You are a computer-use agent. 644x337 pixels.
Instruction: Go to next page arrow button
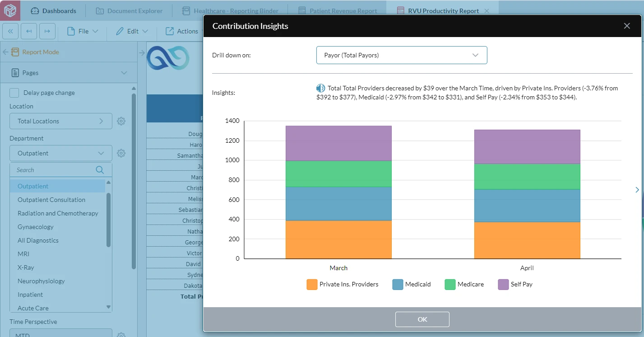click(47, 31)
